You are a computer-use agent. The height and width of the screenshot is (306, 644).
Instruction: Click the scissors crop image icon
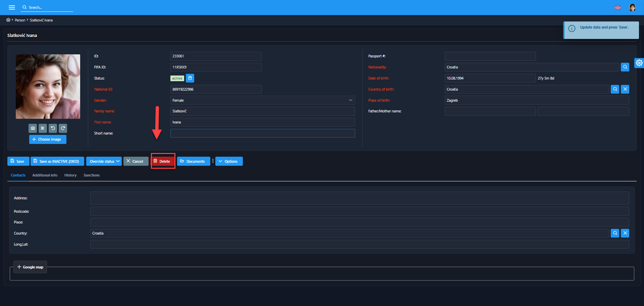(x=43, y=128)
